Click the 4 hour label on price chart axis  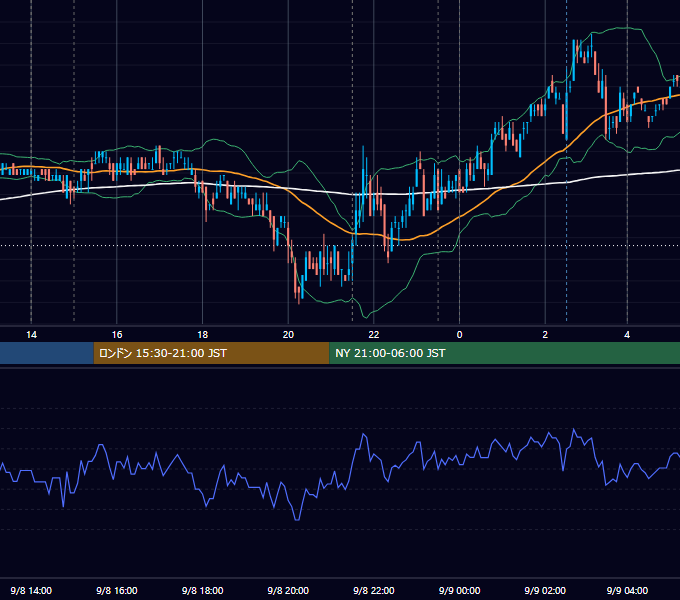point(627,335)
